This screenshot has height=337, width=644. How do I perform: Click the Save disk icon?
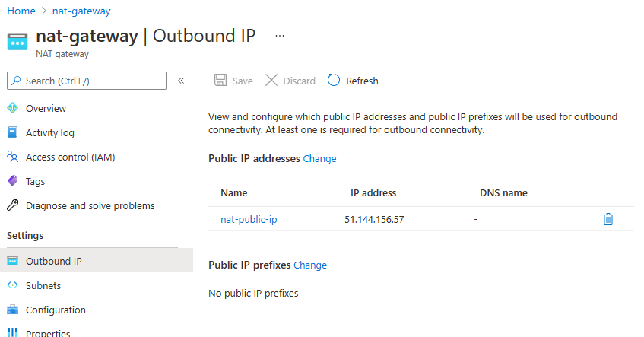click(220, 80)
